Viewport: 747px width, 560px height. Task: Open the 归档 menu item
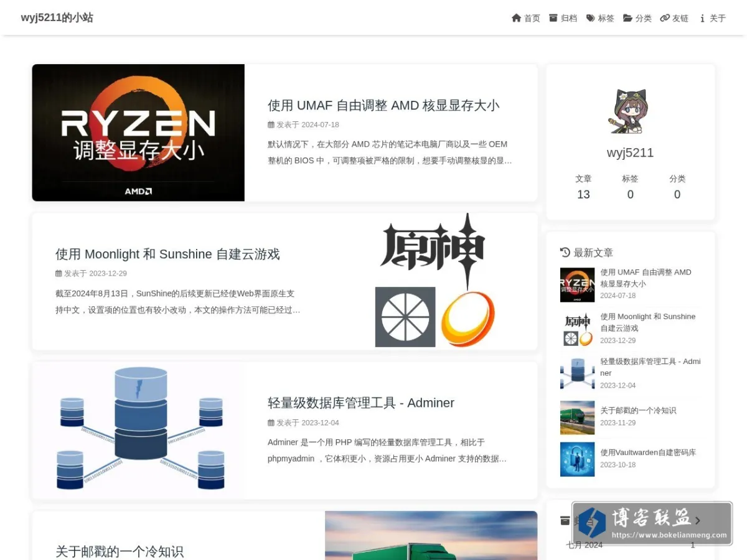tap(569, 18)
